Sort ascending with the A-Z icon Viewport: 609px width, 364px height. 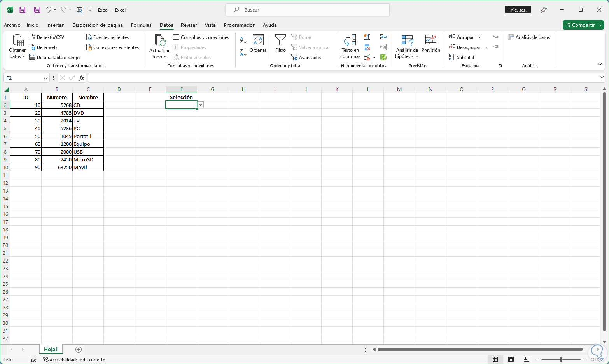coord(243,40)
